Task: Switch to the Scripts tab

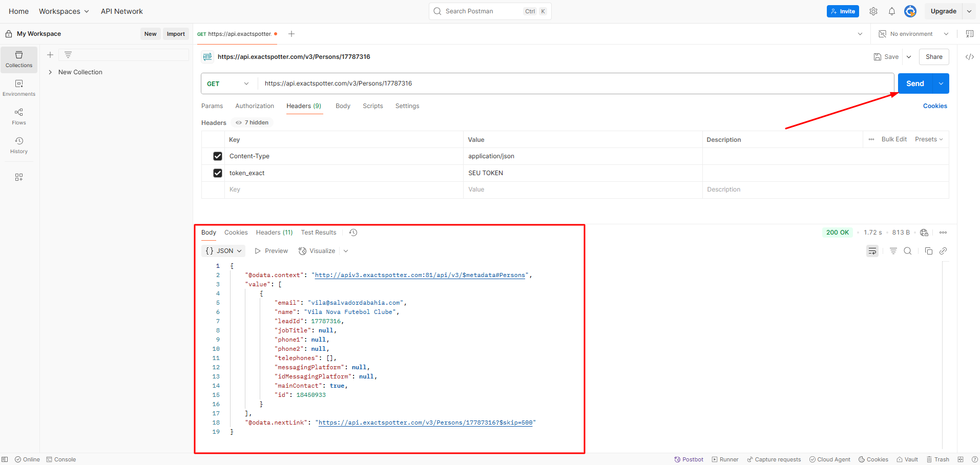Action: click(373, 106)
